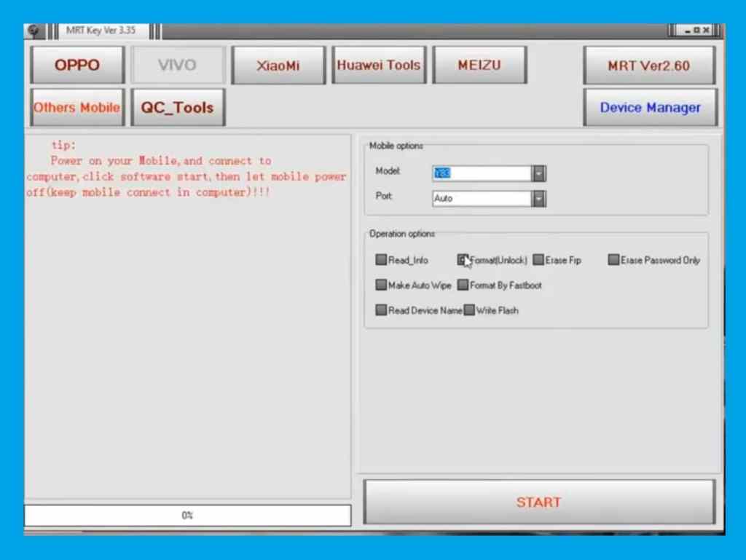The image size is (746, 560).
Task: Click the Operation options group label
Action: [402, 234]
